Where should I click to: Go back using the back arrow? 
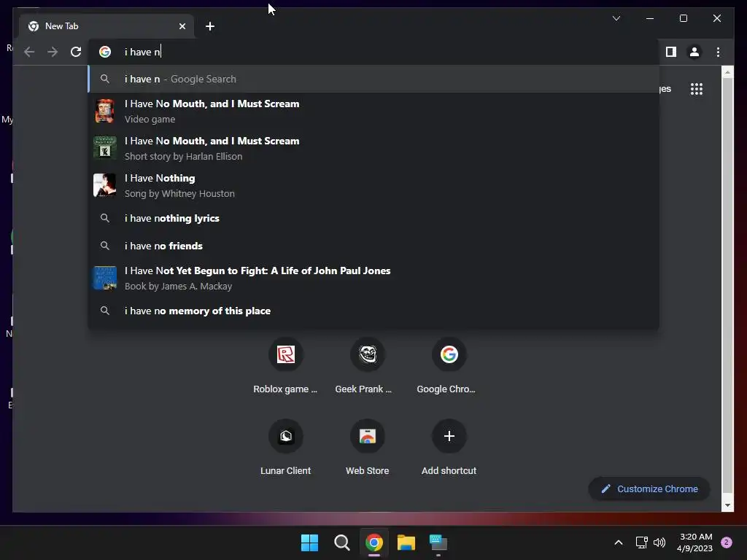click(29, 52)
